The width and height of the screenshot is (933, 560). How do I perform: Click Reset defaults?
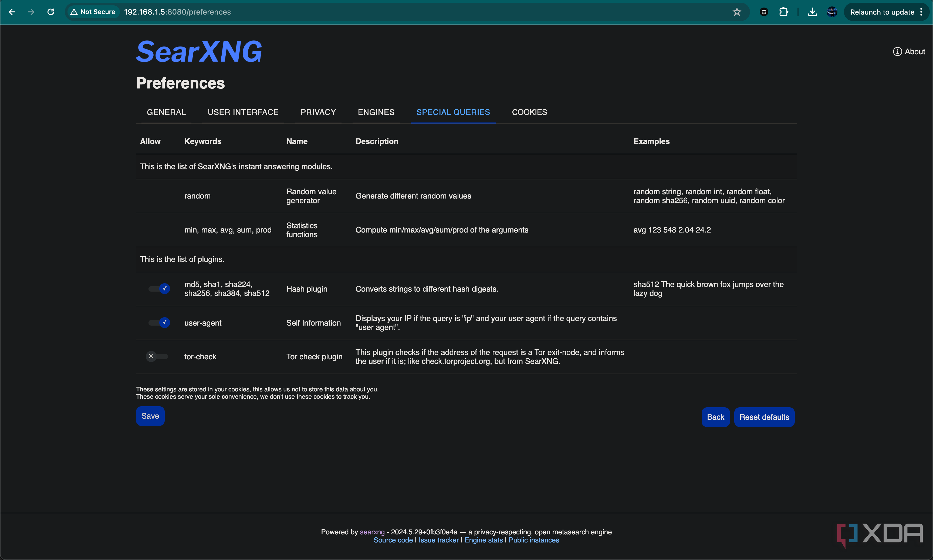pyautogui.click(x=764, y=417)
